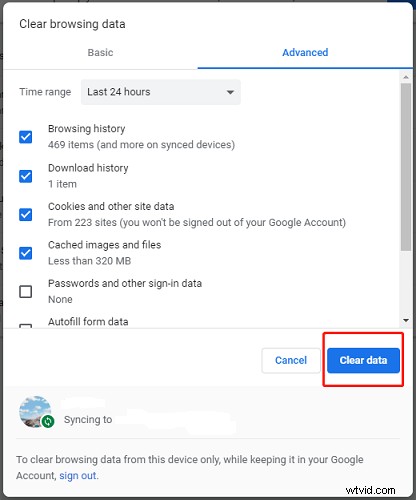Uncheck Cookies and other site data
Screen dimensions: 416x500
(26, 214)
